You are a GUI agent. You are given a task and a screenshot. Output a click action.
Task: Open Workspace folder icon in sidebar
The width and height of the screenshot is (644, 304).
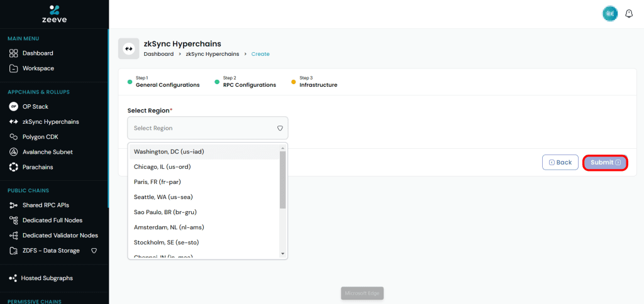[14, 68]
